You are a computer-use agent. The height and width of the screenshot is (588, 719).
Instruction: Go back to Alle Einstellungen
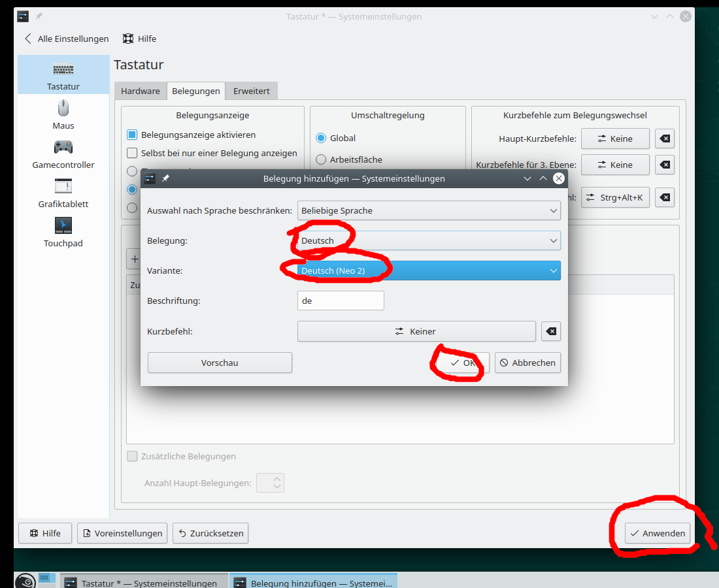point(67,39)
